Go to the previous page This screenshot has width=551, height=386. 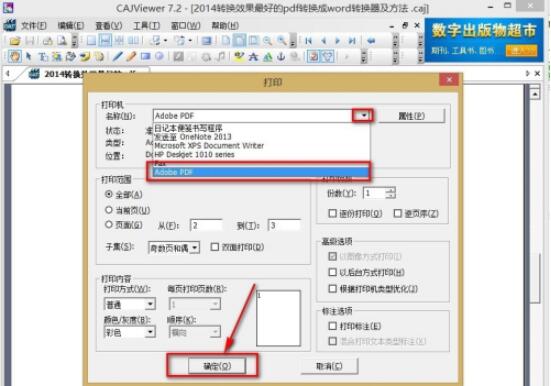click(x=323, y=41)
